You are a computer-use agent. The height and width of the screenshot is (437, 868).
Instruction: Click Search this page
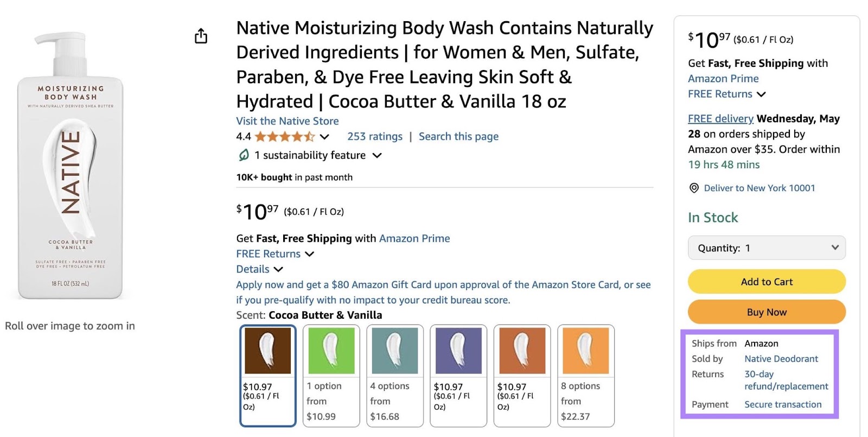(x=458, y=136)
